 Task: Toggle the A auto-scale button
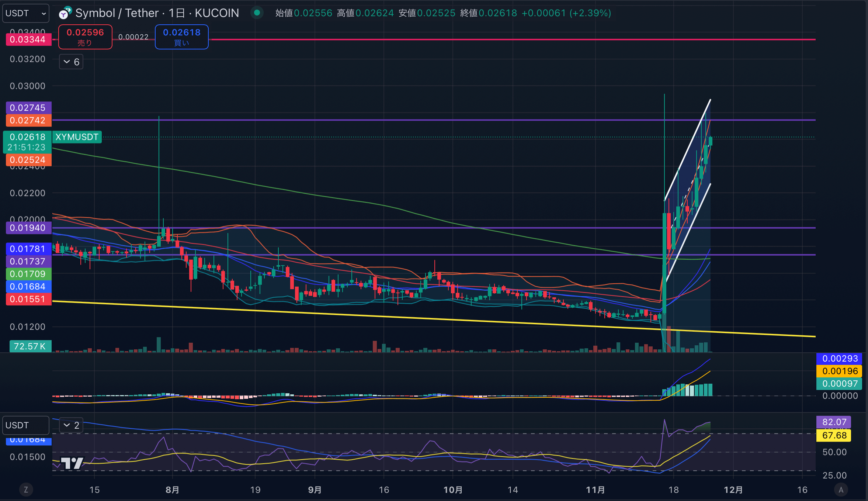coord(841,490)
